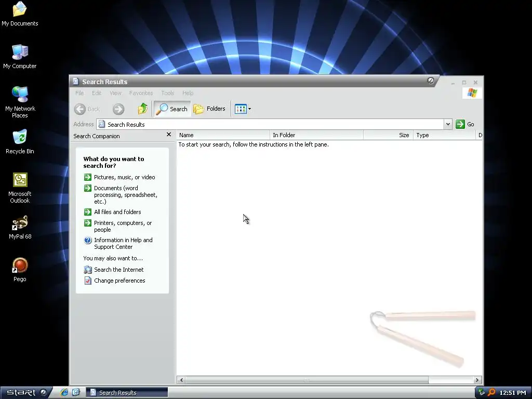
Task: Open My Computer desktop icon
Action: coord(20,57)
